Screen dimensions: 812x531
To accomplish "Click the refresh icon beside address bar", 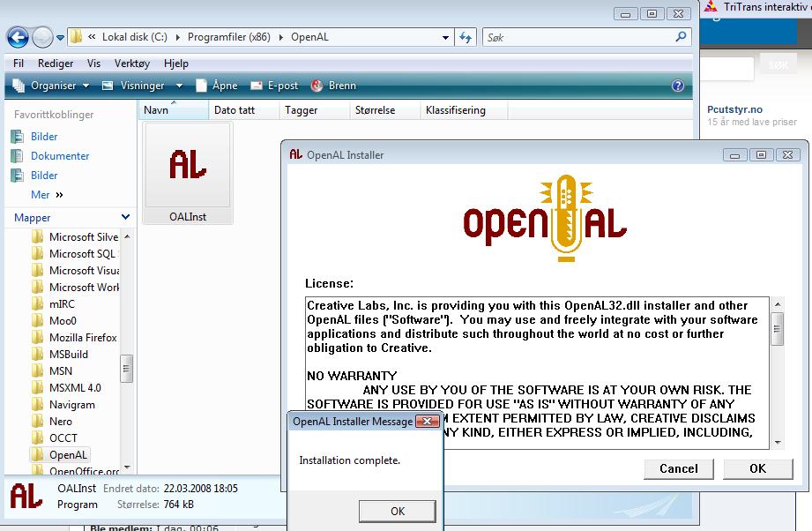I will [466, 37].
